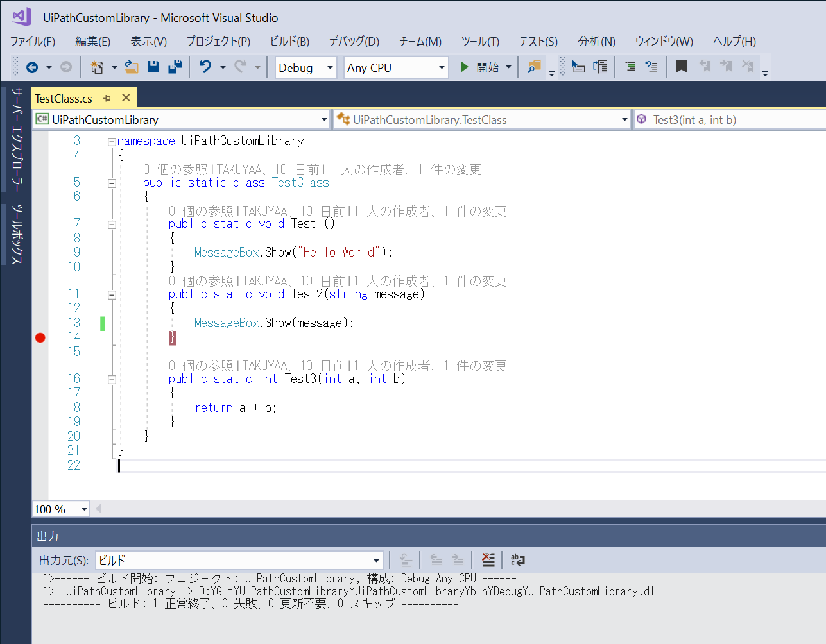Image resolution: width=826 pixels, height=644 pixels.
Task: Toggle word wrap in the Output panel
Action: click(518, 560)
